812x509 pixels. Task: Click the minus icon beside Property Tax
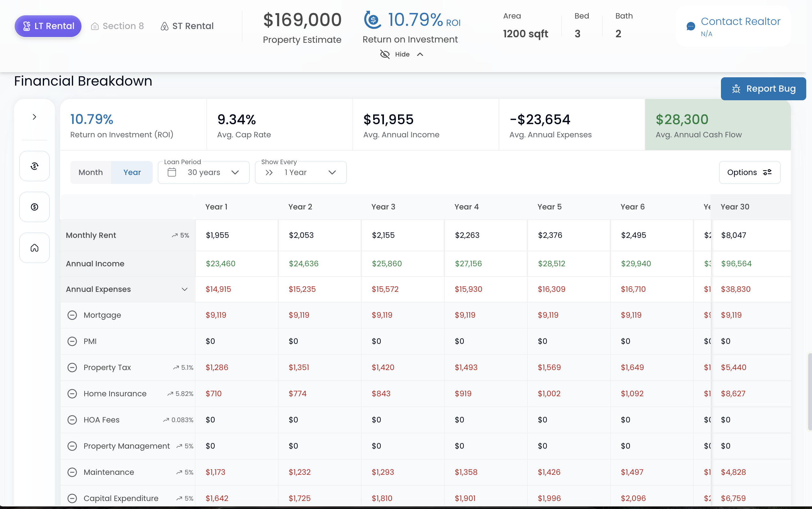coord(72,367)
